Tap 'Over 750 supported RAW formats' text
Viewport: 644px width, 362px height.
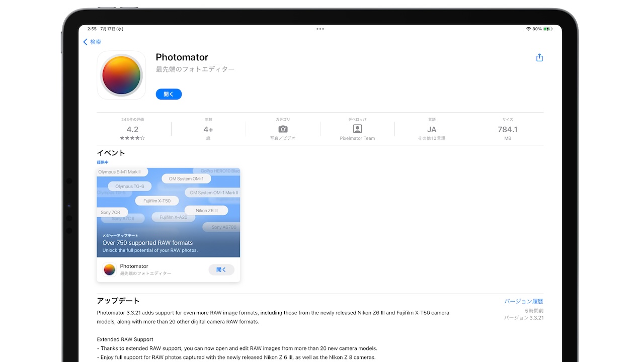[147, 243]
